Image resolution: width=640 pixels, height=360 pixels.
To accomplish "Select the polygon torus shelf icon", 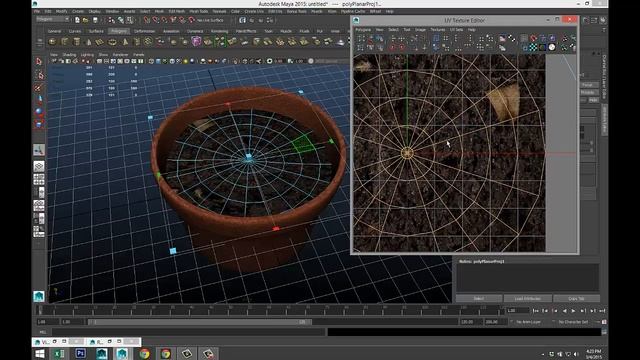I will (112, 42).
